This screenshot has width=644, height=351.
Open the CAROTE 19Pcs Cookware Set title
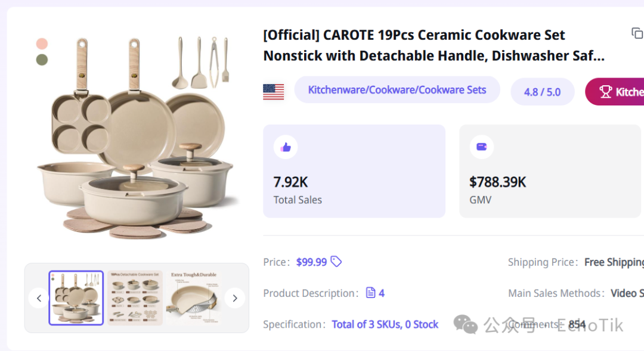click(434, 45)
